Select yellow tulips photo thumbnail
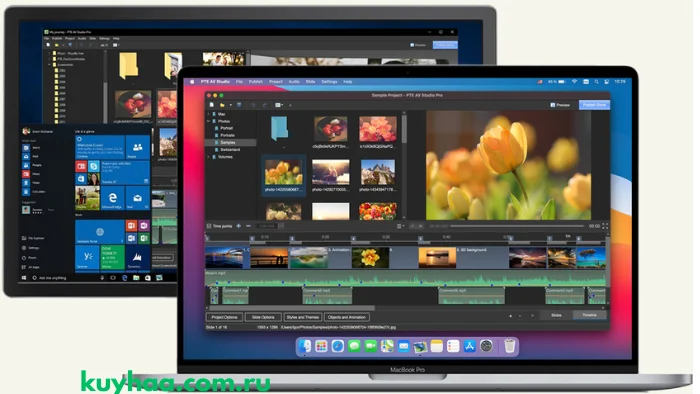This screenshot has width=700, height=394. [x=283, y=172]
